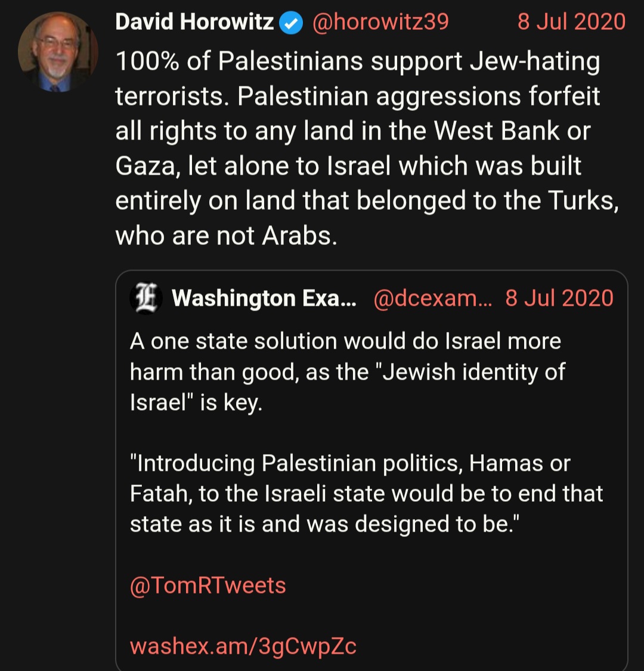Image resolution: width=644 pixels, height=671 pixels.
Task: Click the Washington Examiner logo icon
Action: pos(146,297)
